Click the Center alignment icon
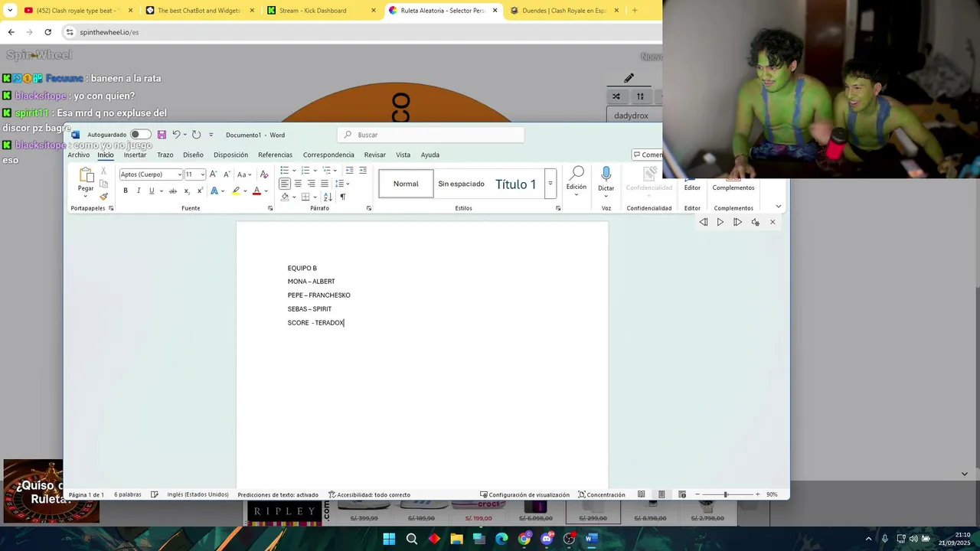This screenshot has height=551, width=980. pyautogui.click(x=298, y=184)
